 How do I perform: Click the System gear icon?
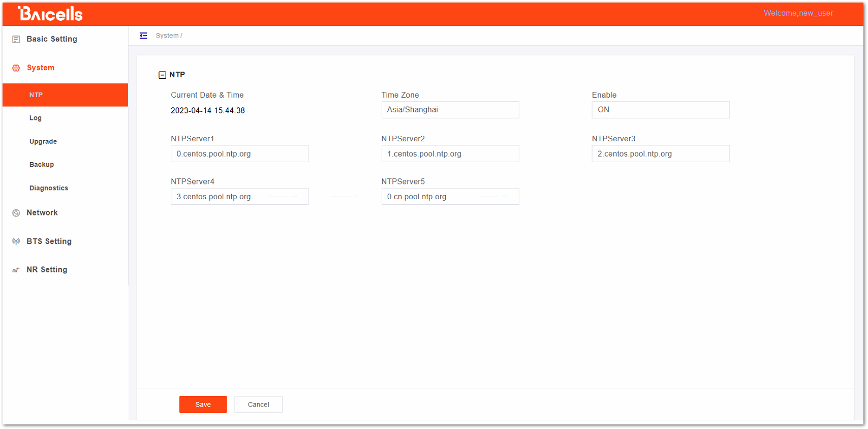16,68
